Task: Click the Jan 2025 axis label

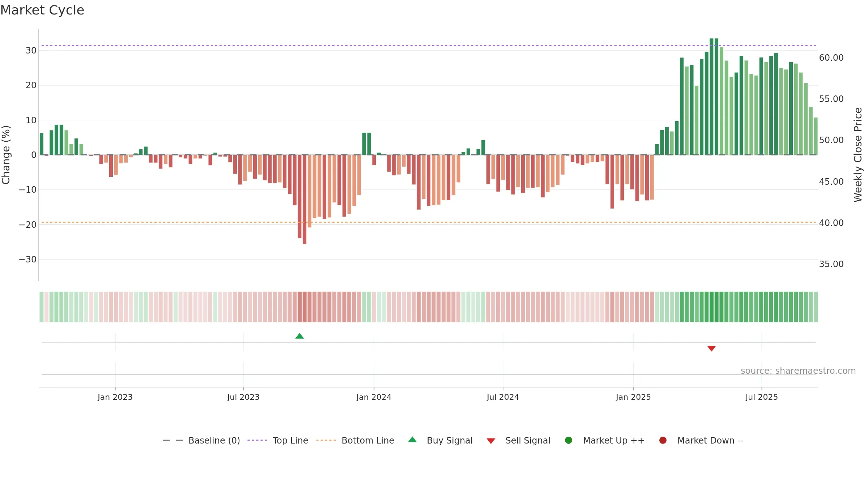Action: click(x=633, y=397)
